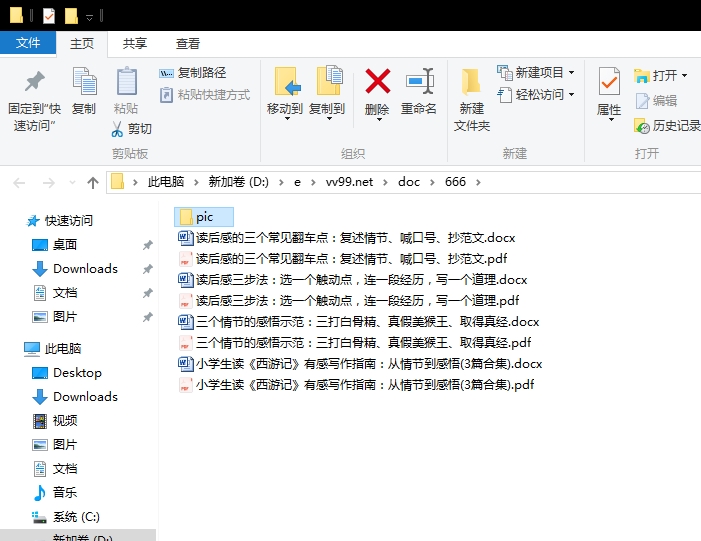
Task: Switch to the 查看 (View) tab
Action: click(188, 44)
